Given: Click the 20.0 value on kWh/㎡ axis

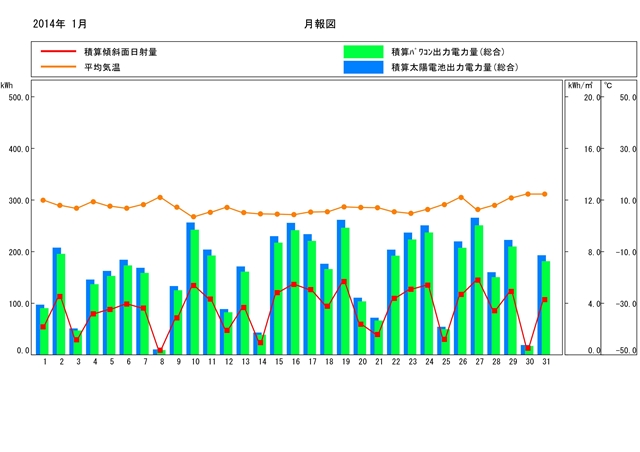Looking at the screenshot, I should [592, 97].
